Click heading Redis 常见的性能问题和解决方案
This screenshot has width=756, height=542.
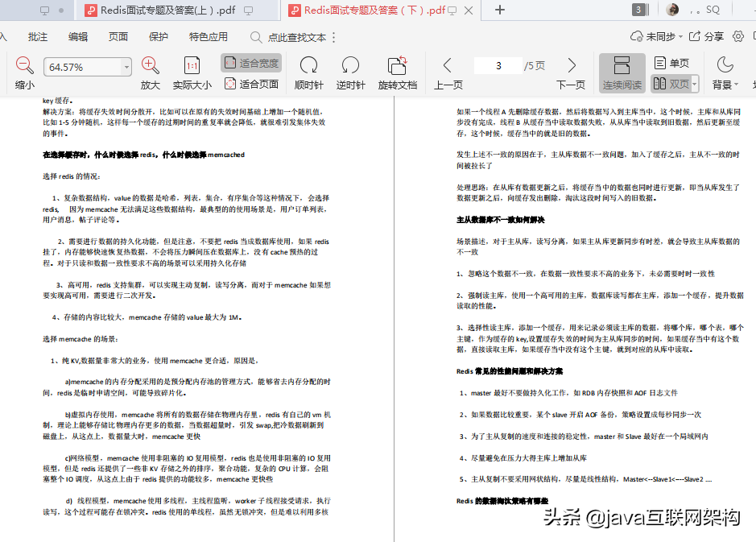509,370
